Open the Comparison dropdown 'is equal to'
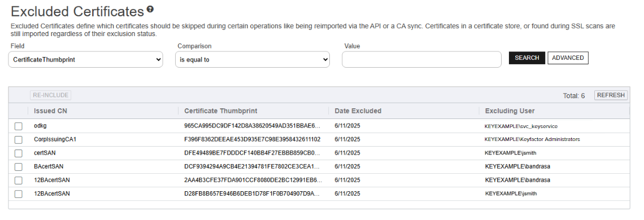The height and width of the screenshot is (220, 644). point(252,60)
